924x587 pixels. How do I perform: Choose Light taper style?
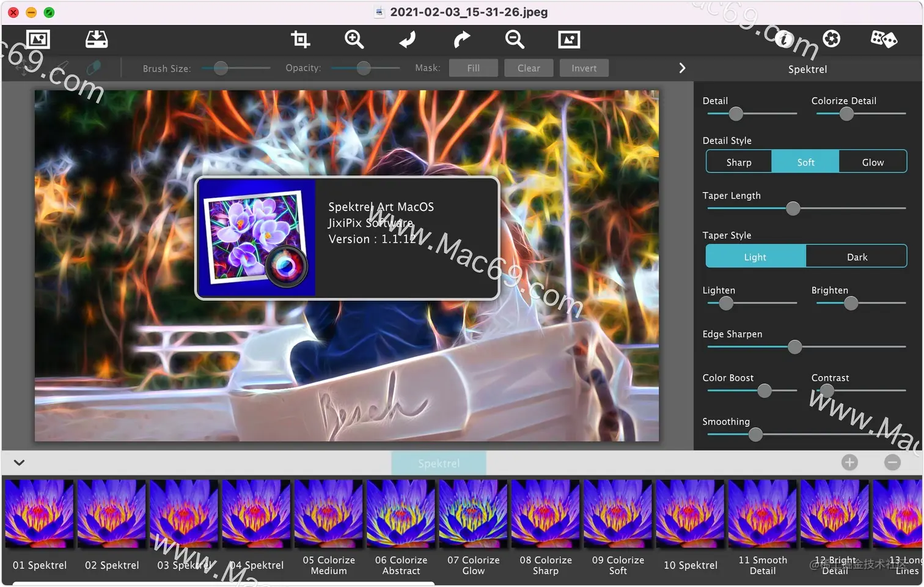click(755, 257)
